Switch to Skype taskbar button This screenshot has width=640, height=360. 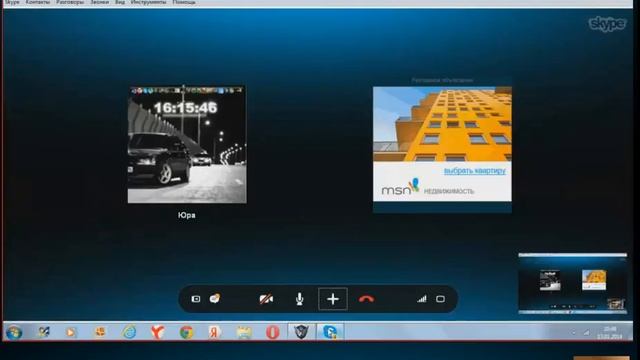pyautogui.click(x=330, y=332)
